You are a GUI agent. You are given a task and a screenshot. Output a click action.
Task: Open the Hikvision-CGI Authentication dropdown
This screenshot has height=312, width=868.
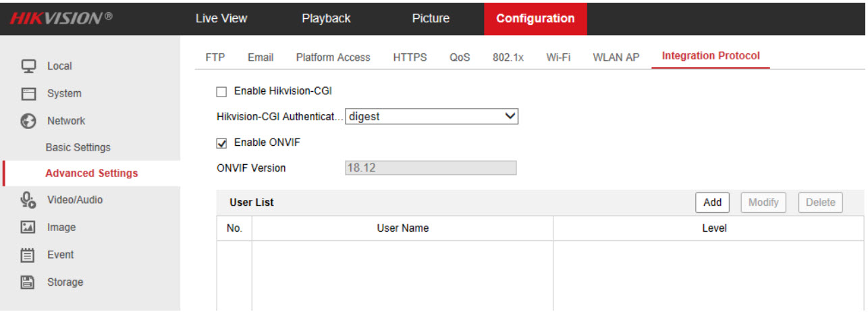(431, 116)
